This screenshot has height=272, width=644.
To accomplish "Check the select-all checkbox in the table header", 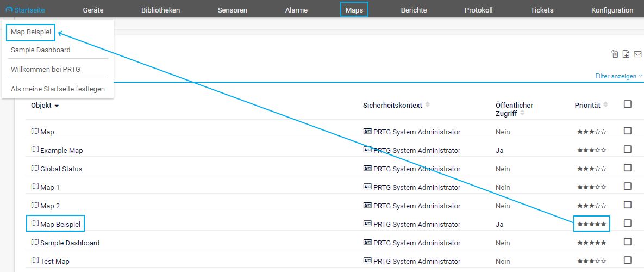I will (x=628, y=104).
